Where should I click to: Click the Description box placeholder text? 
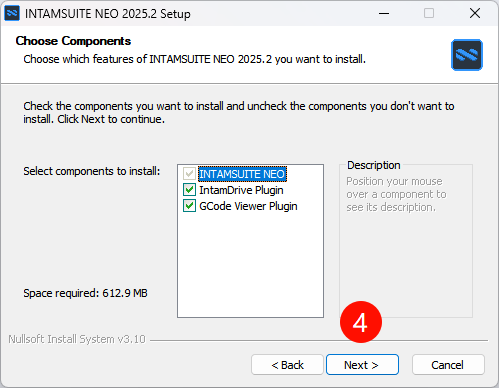coord(396,194)
